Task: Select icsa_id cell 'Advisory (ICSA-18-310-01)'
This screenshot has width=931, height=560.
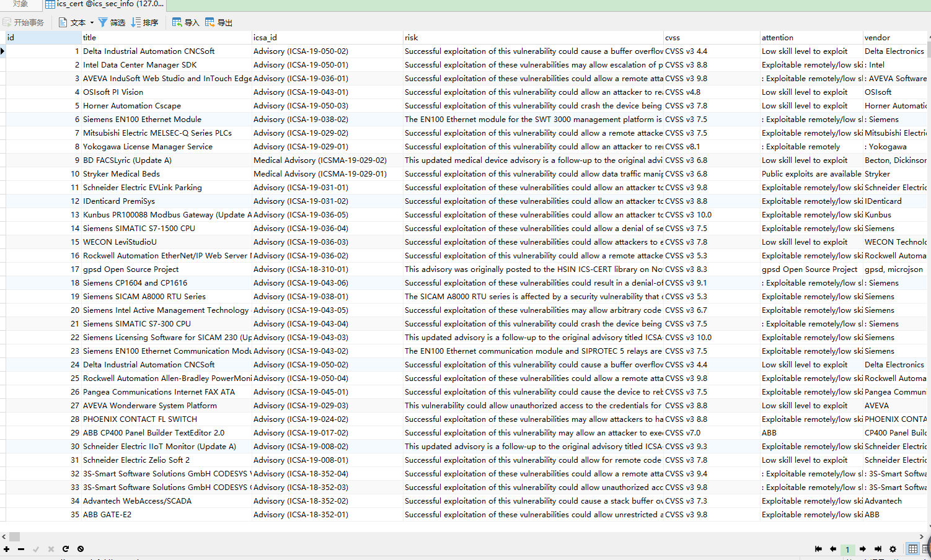Action: tap(327, 269)
